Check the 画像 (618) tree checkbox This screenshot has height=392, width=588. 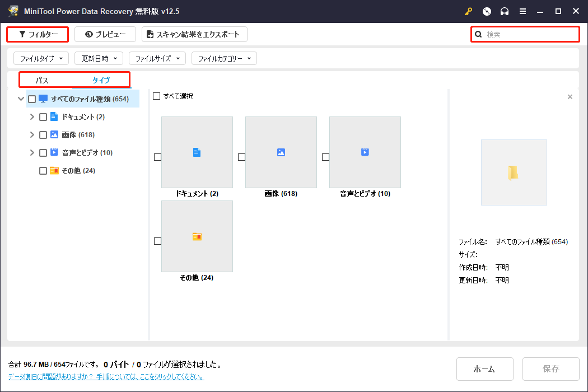pos(43,134)
